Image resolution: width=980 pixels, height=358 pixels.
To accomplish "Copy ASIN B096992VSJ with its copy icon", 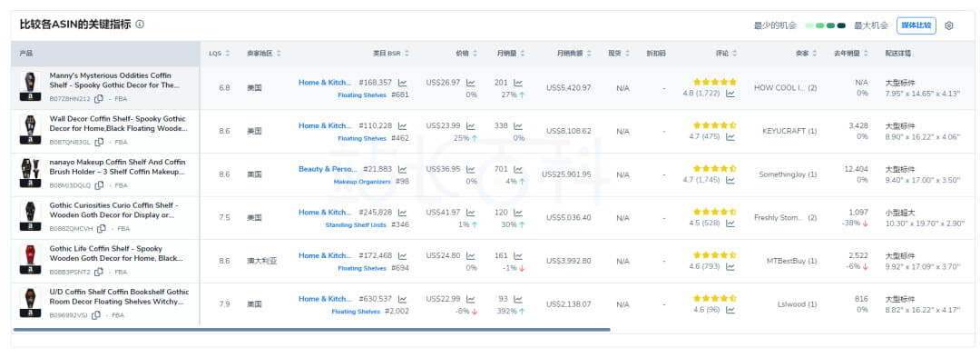I will click(x=95, y=314).
